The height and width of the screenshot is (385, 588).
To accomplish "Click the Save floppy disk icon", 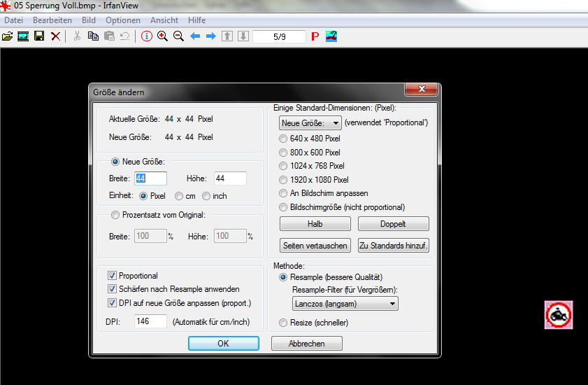I will pos(39,36).
